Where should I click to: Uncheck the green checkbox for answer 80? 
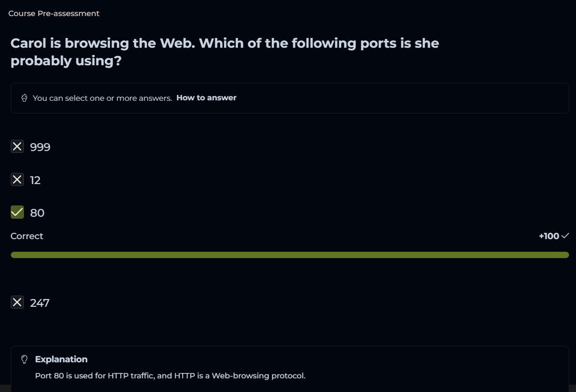tap(17, 212)
